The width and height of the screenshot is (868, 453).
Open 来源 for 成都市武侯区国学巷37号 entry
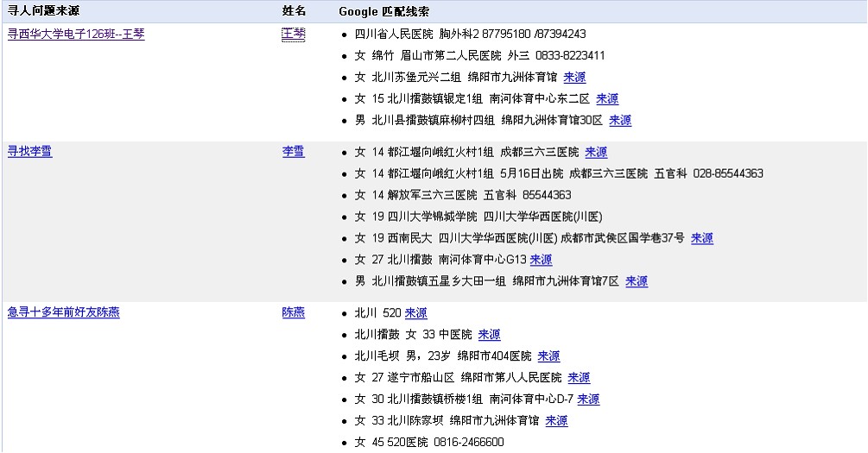(x=702, y=238)
